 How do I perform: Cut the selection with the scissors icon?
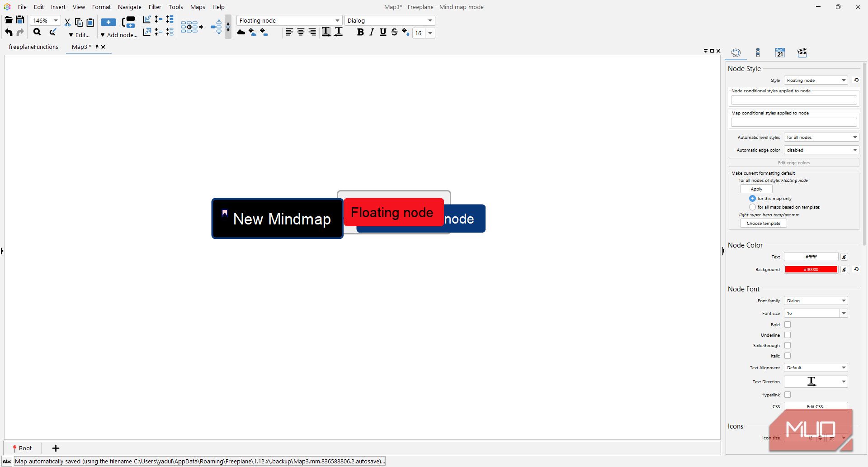coord(67,22)
